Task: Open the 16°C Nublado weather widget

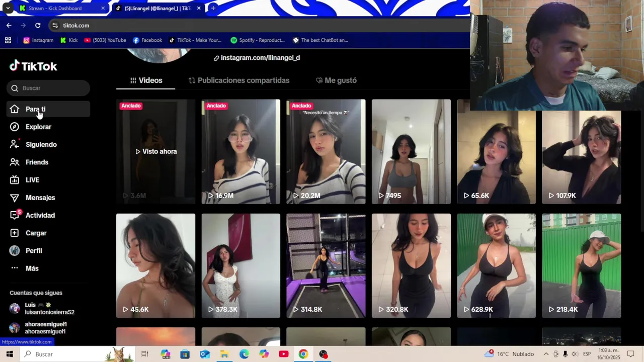Action: point(509,354)
